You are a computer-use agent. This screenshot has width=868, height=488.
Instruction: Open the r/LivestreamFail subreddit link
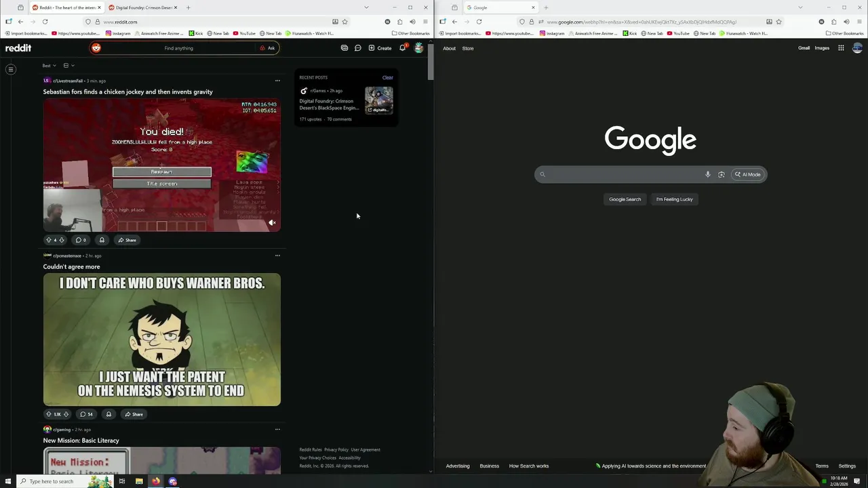(x=68, y=81)
